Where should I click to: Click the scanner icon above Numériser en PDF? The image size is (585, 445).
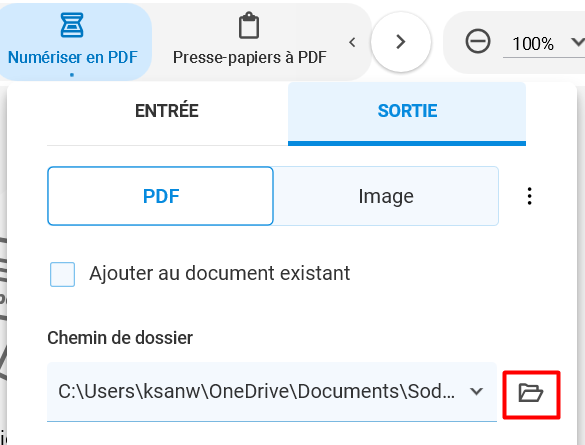[72, 25]
